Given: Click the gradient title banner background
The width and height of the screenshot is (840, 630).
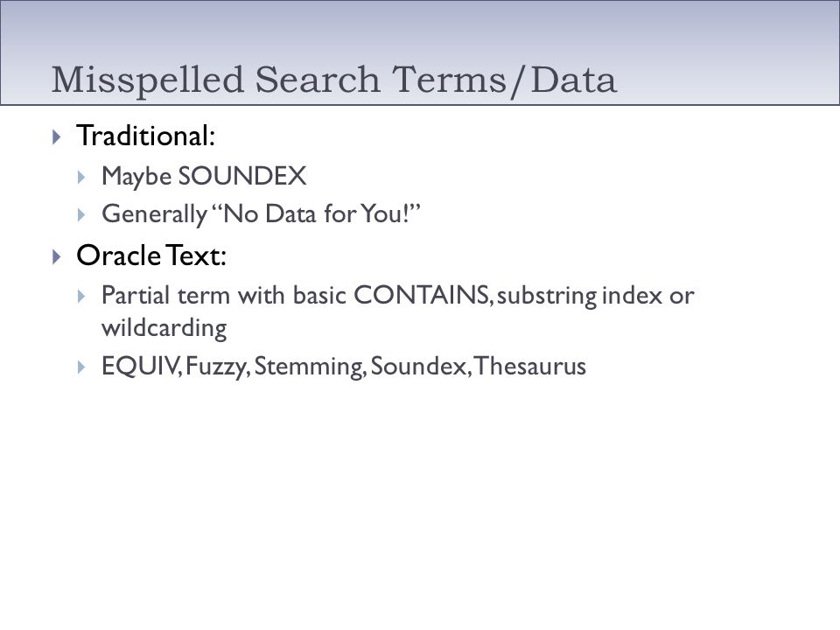Looking at the screenshot, I should click(420, 32).
